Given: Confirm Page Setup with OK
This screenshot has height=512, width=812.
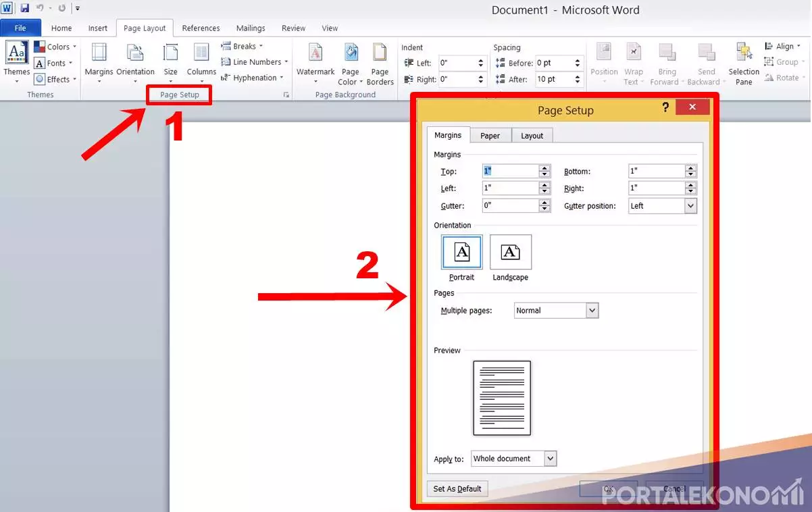Looking at the screenshot, I should [609, 489].
